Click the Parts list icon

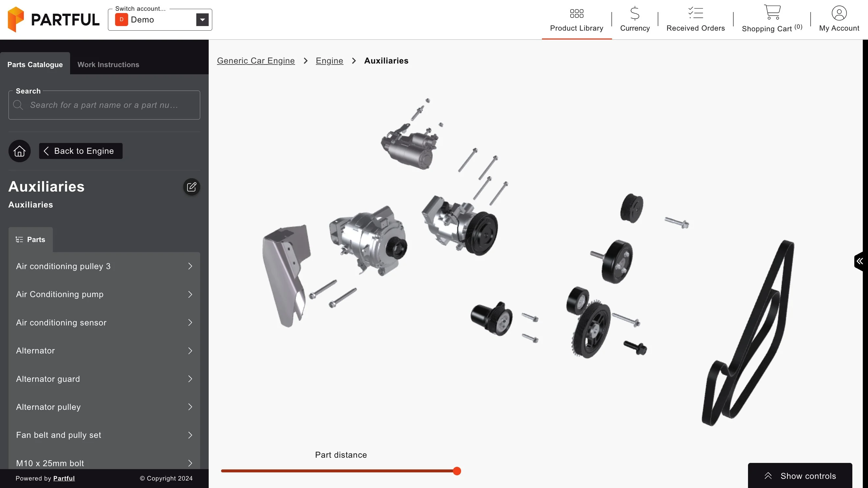pos(19,240)
